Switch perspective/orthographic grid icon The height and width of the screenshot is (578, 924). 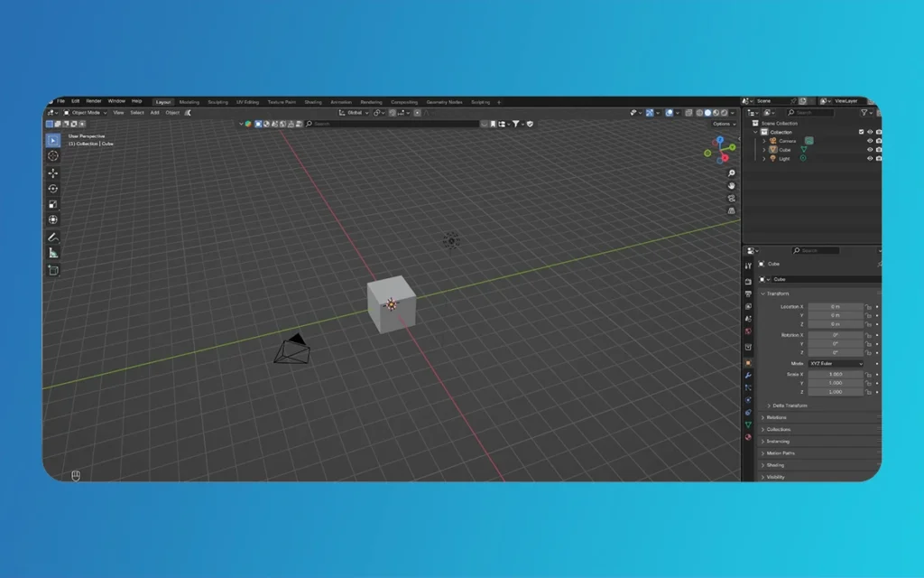coord(731,210)
